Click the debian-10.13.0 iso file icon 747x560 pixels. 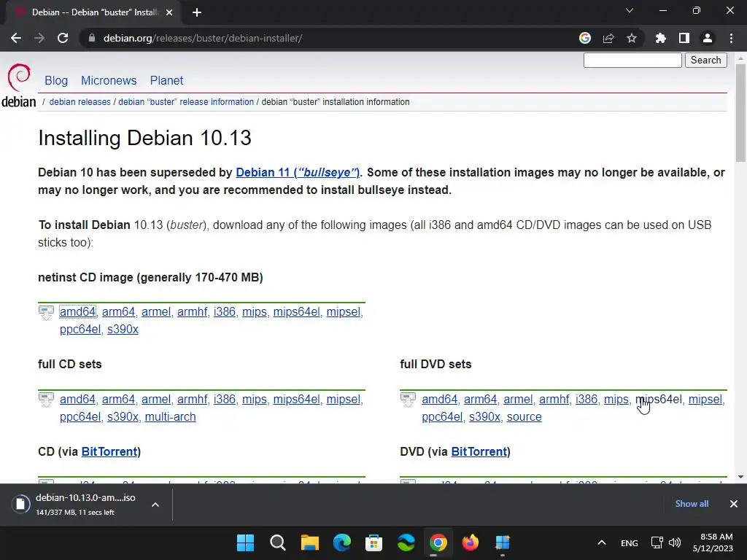coord(20,504)
